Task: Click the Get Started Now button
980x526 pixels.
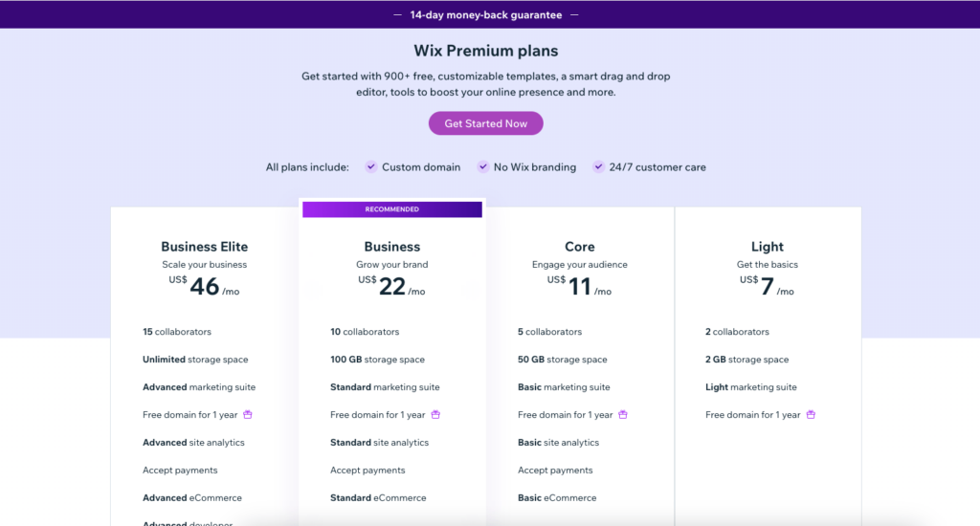Action: 485,123
